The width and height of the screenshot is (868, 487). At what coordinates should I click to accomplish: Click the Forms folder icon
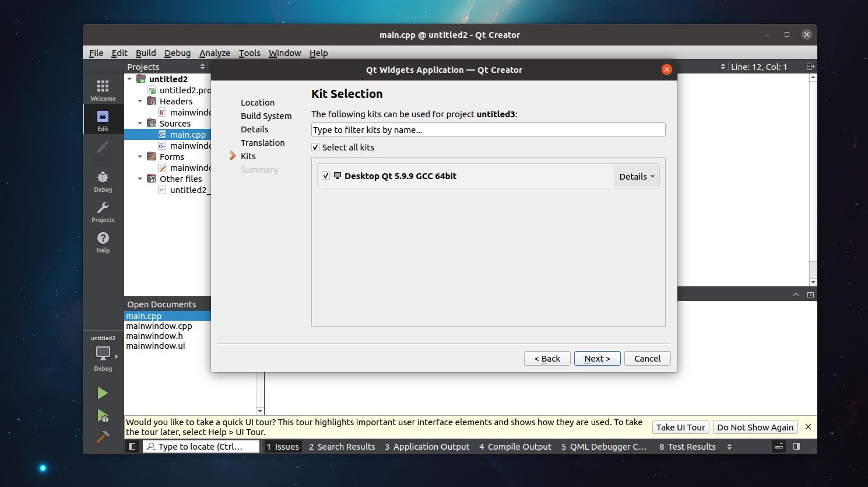[x=152, y=156]
